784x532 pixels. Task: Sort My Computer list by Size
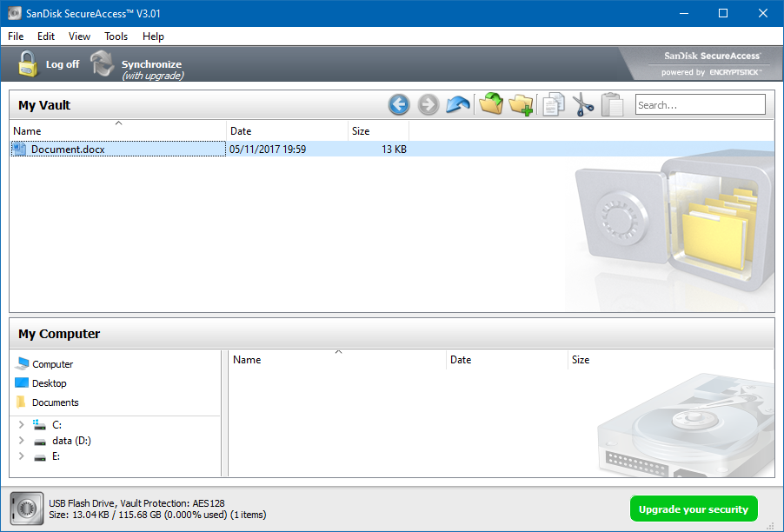[581, 360]
